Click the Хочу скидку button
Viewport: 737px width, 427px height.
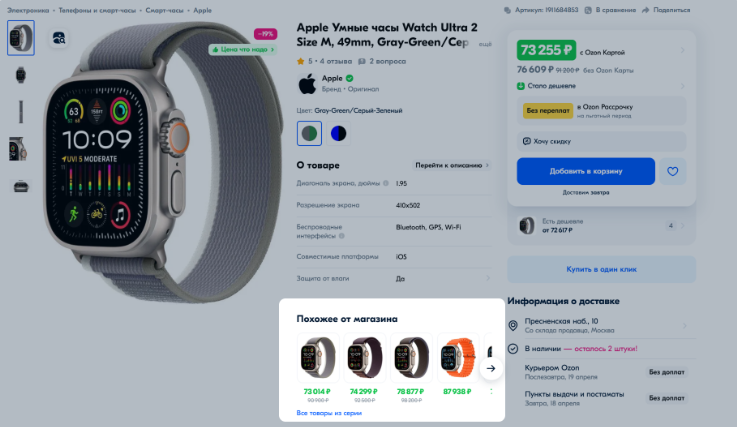pyautogui.click(x=601, y=141)
